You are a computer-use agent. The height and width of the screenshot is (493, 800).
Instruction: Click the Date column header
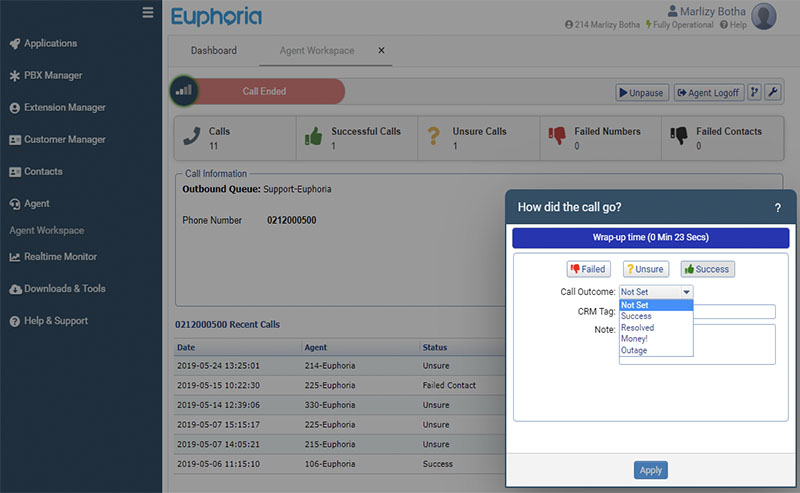click(186, 348)
